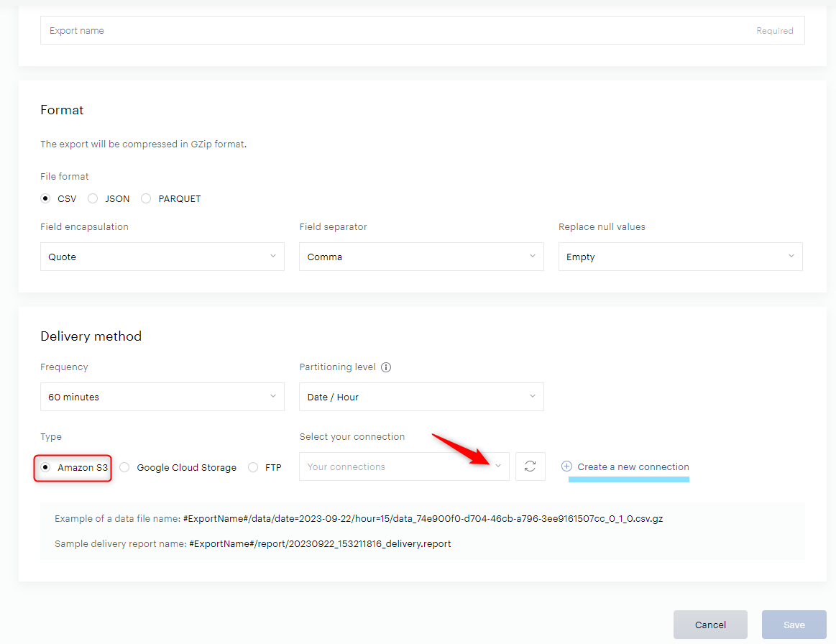Choose Google Cloud Storage delivery type
836x644 pixels.
tap(124, 467)
